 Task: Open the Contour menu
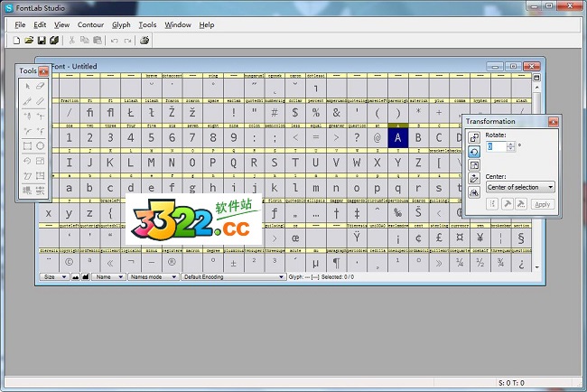point(90,25)
